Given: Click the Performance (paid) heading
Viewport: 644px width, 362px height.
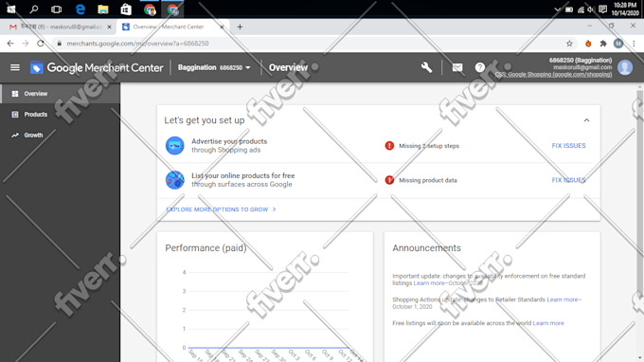Looking at the screenshot, I should click(206, 248).
